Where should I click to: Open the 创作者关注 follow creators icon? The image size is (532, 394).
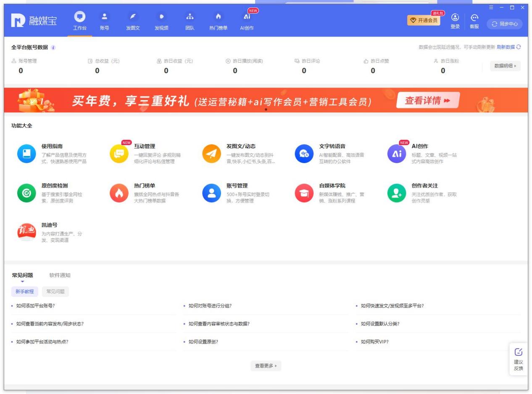pos(397,193)
